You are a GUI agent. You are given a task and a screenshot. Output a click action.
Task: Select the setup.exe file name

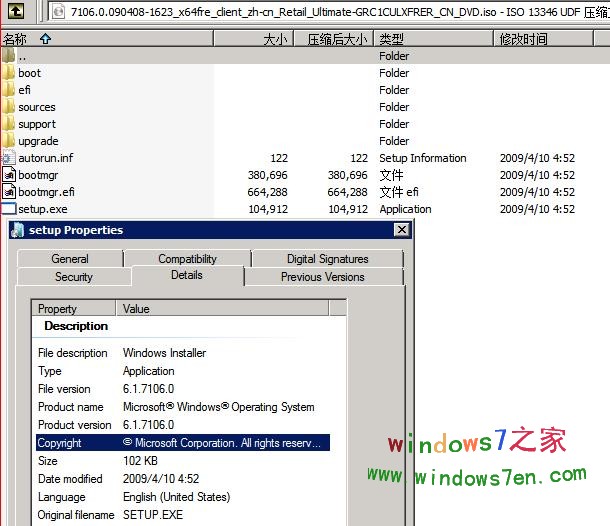(x=43, y=209)
